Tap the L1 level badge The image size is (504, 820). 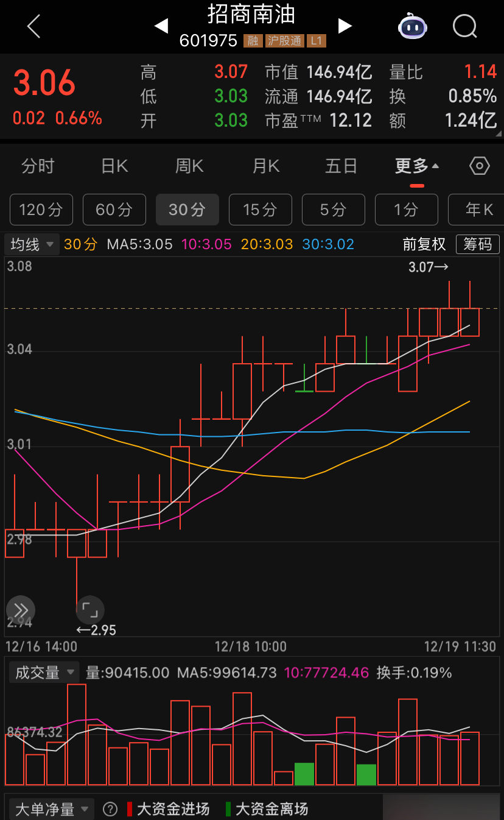316,41
